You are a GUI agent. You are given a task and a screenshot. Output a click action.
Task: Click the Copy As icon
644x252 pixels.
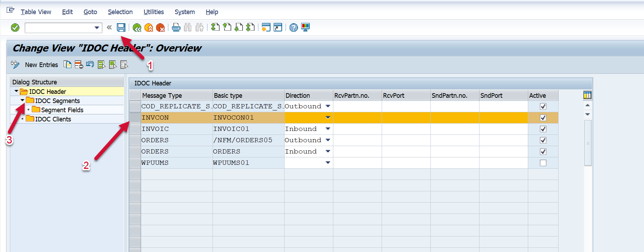click(67, 65)
